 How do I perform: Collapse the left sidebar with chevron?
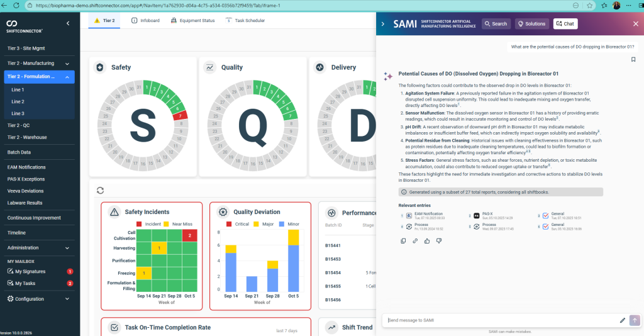coord(68,24)
